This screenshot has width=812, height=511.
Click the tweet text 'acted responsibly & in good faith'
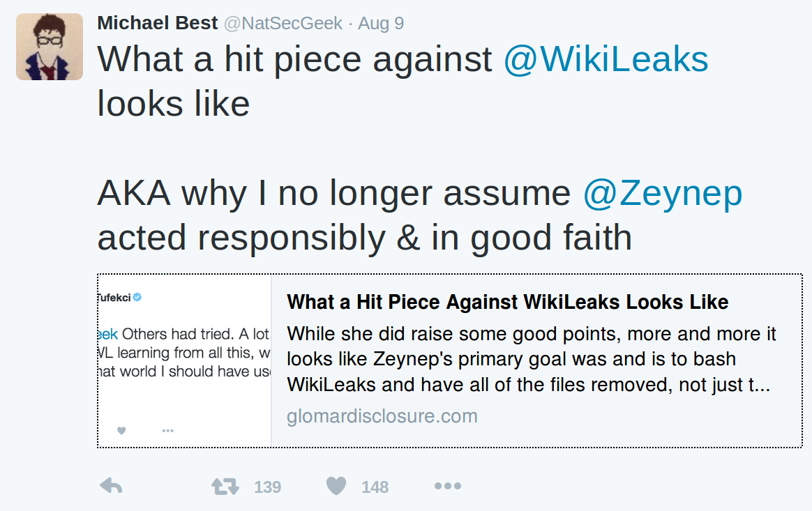click(365, 238)
